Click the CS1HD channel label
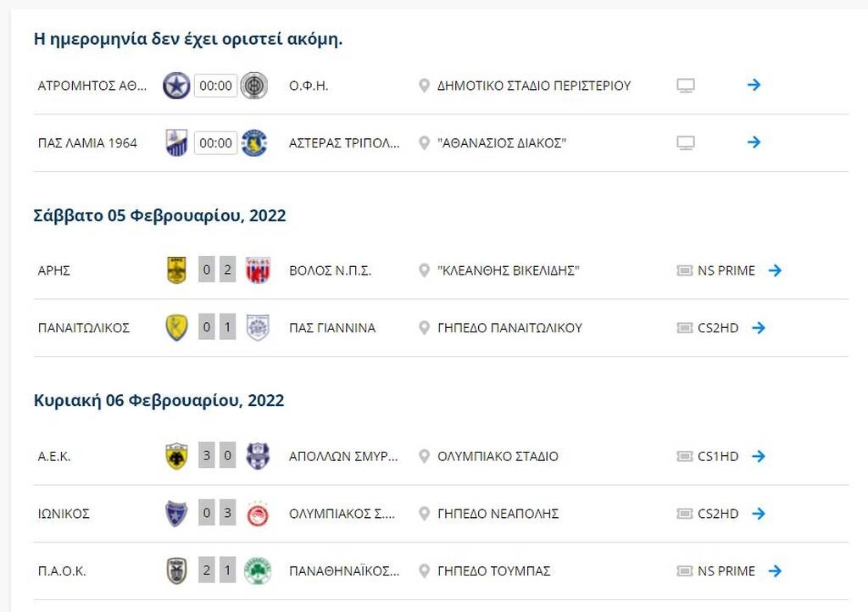The image size is (868, 612). [x=717, y=456]
